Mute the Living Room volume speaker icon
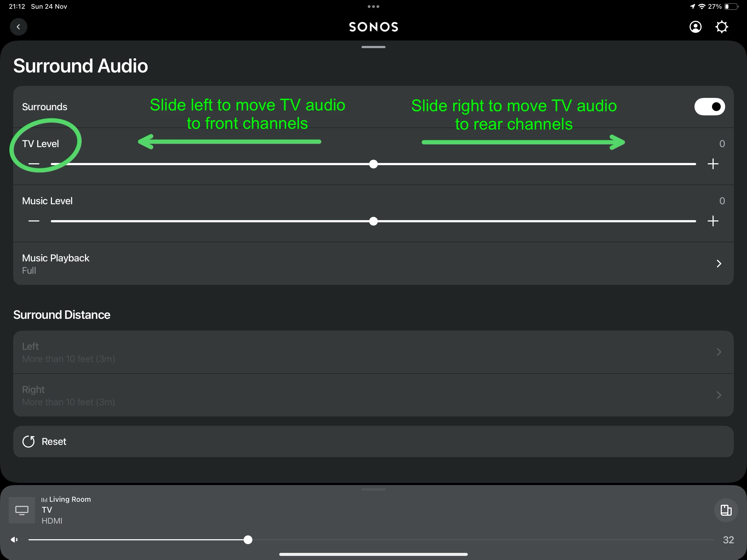The image size is (747, 560). coord(14,540)
